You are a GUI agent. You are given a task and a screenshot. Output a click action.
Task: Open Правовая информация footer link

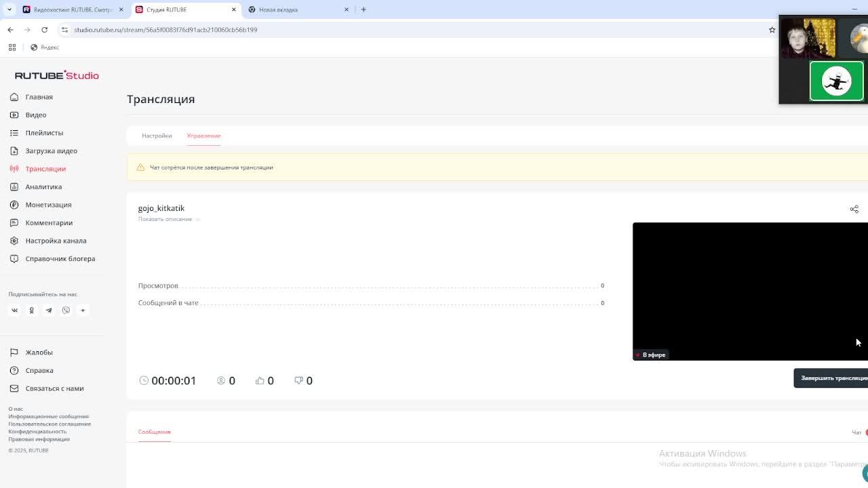point(39,439)
